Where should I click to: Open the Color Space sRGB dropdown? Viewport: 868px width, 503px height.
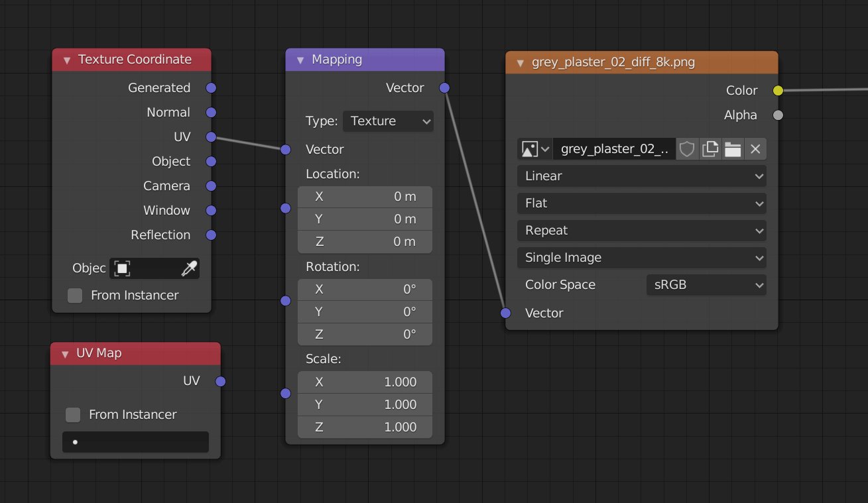pyautogui.click(x=706, y=285)
